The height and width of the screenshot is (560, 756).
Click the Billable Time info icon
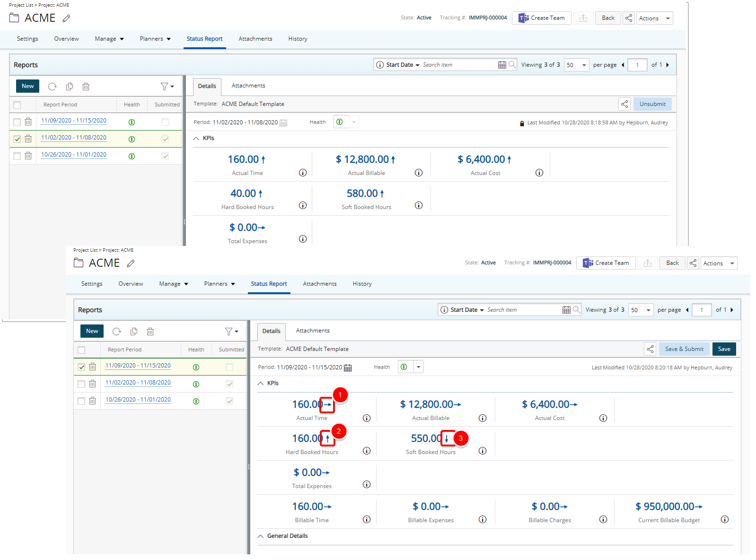coord(367,519)
